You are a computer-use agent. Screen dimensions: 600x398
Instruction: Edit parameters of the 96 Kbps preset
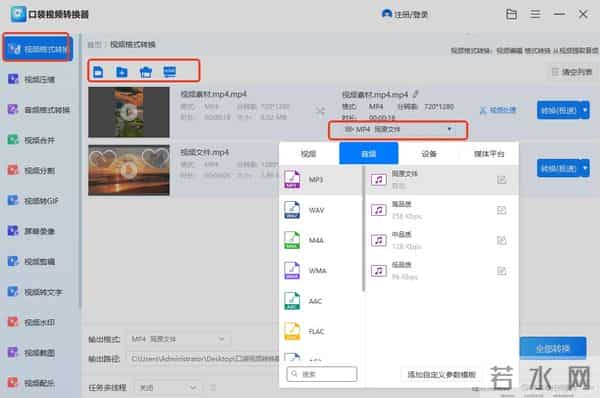point(501,271)
